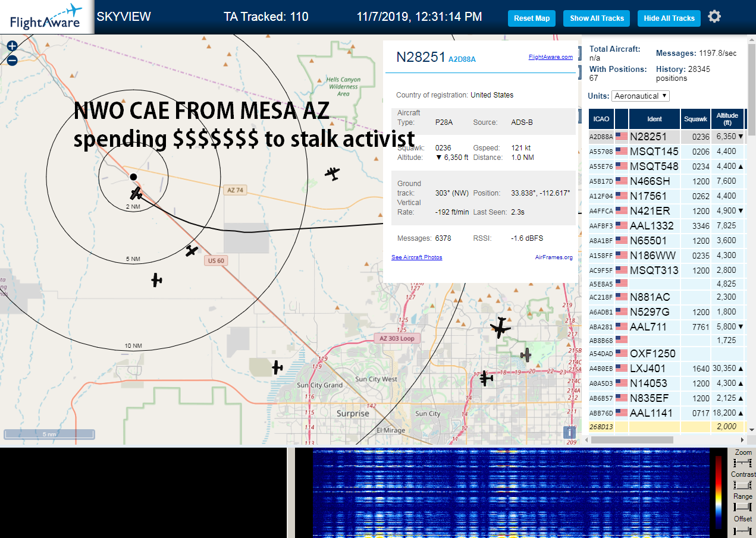This screenshot has width=756, height=538.
Task: Select the N65501 table row
Action: pos(666,241)
